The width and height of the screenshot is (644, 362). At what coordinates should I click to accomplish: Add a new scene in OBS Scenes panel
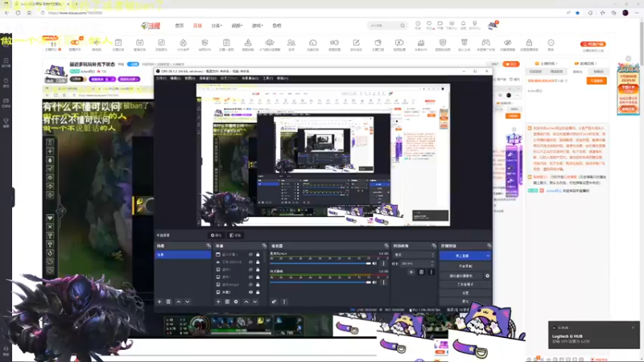coord(159,302)
